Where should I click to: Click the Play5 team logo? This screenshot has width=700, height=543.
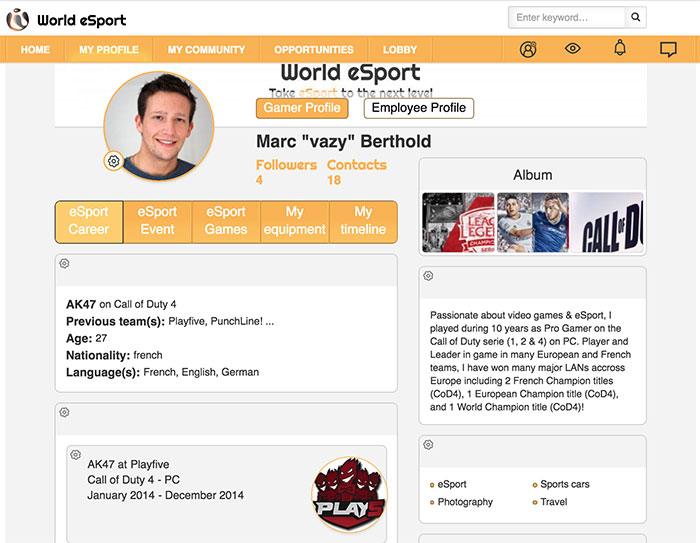(x=349, y=494)
